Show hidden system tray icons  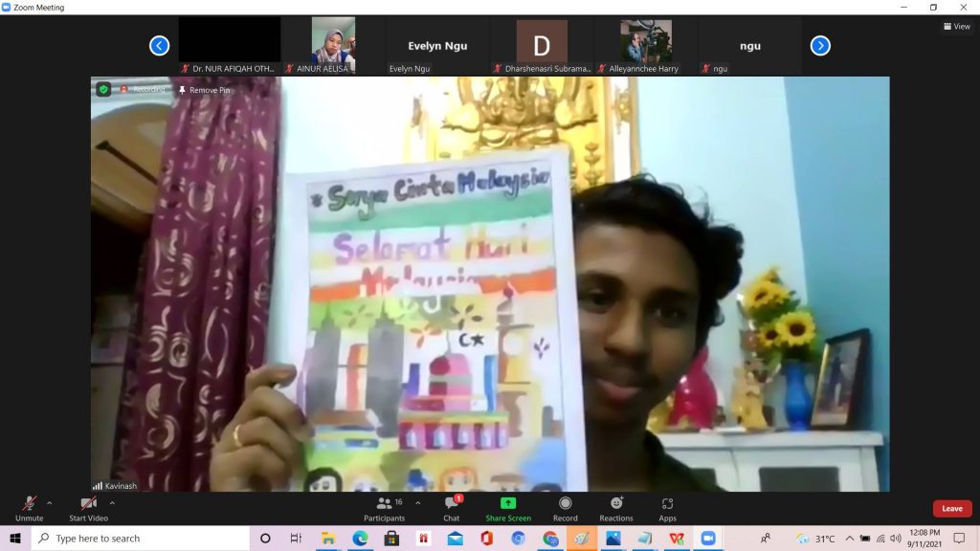coord(849,539)
